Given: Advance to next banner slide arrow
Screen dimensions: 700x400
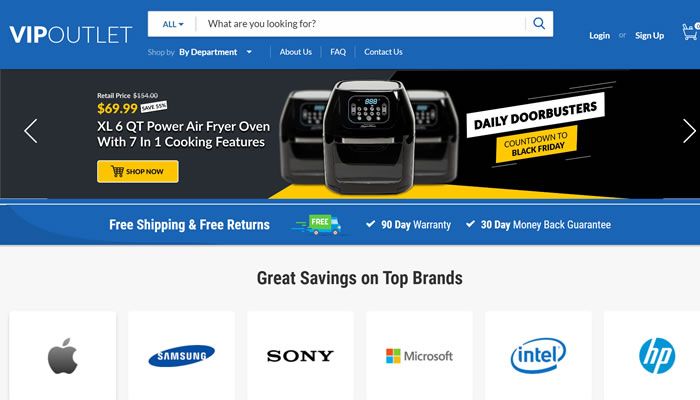Looking at the screenshot, I should click(x=689, y=131).
